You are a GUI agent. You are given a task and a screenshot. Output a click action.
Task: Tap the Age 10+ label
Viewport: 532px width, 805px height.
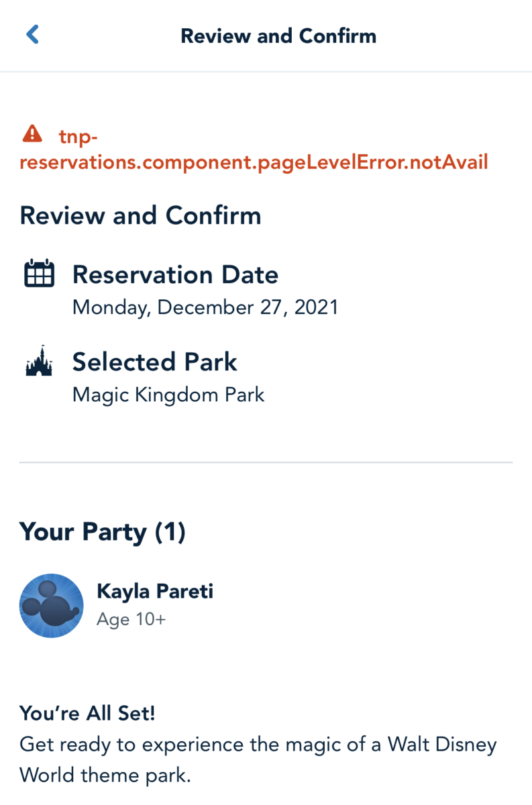131,619
